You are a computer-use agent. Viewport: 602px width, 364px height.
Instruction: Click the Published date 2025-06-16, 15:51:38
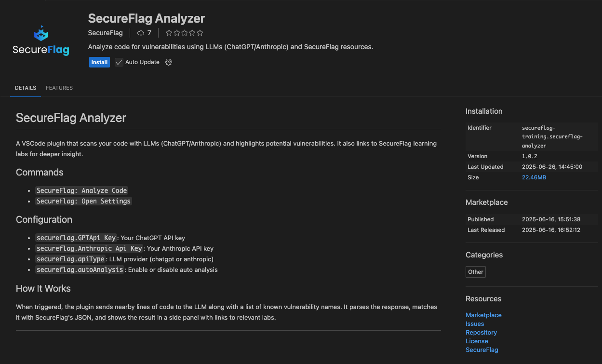551,219
